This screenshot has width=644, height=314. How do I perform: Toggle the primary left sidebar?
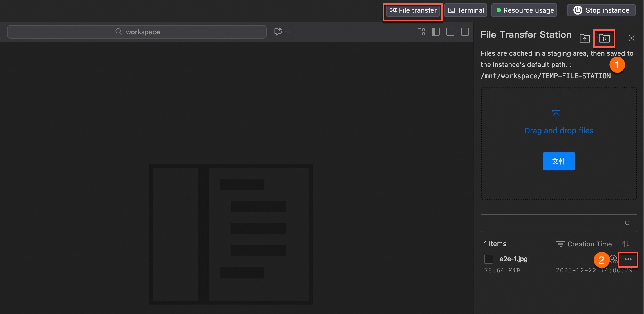436,32
